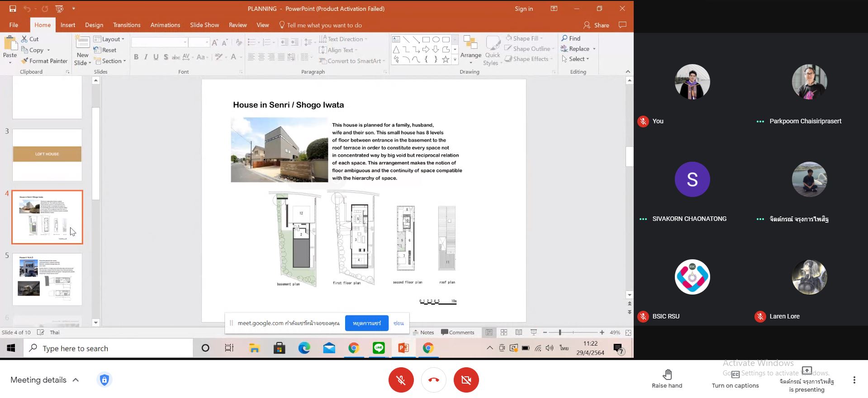Expand the Replace dropdown arrow

[x=594, y=49]
